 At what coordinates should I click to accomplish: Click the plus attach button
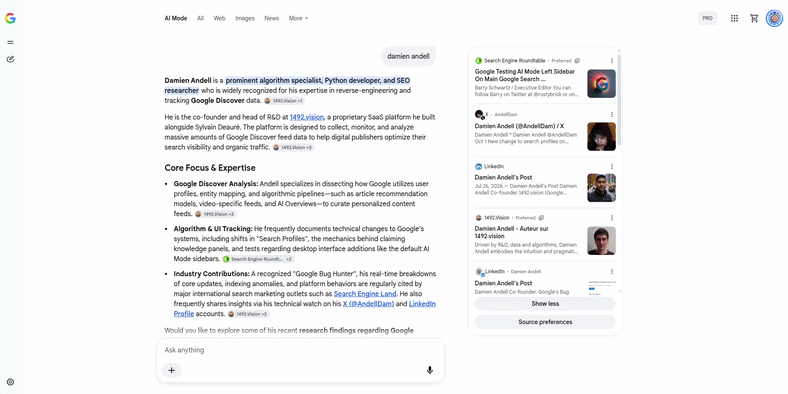171,370
